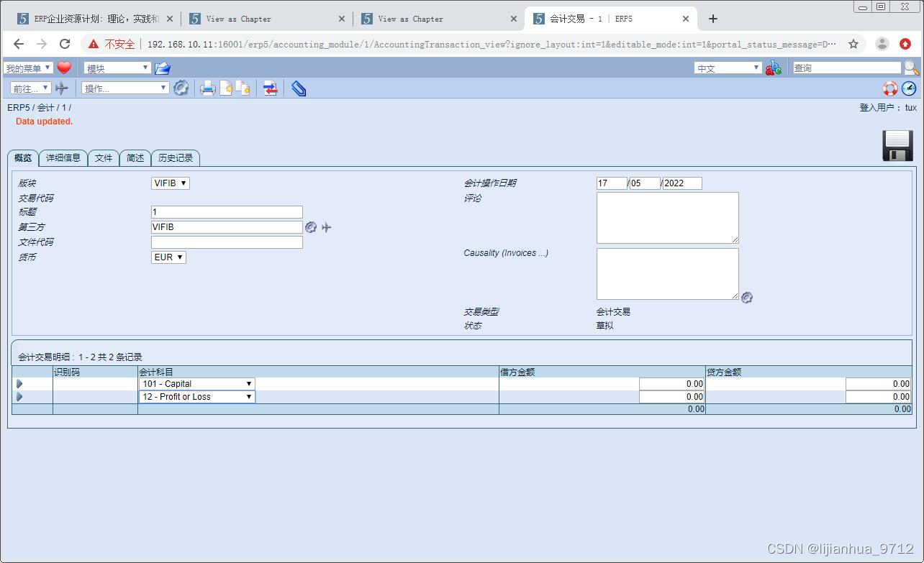
Task: Switch to the 历史记录 tab
Action: pos(176,157)
